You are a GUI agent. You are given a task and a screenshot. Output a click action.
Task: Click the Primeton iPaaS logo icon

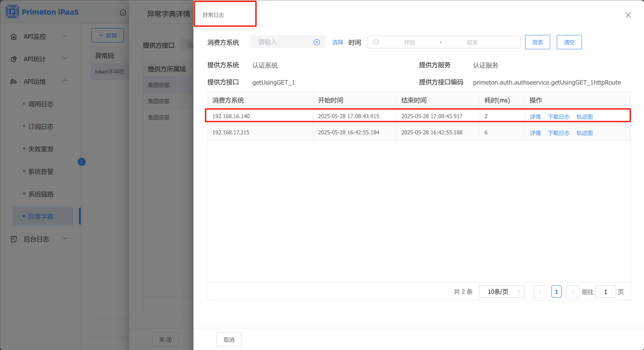click(12, 12)
